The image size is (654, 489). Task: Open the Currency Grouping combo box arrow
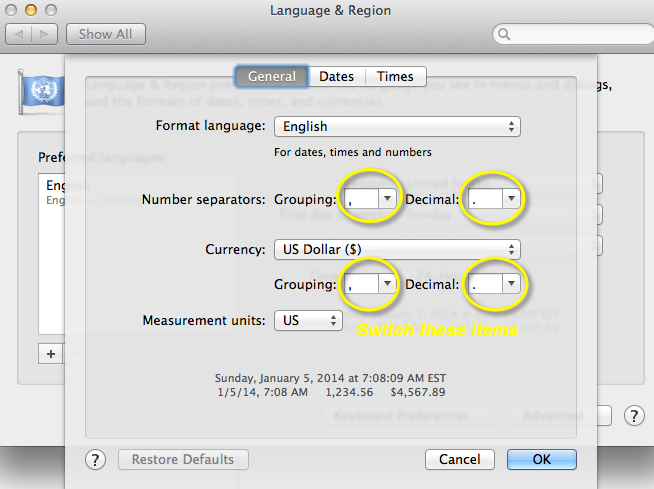(387, 284)
